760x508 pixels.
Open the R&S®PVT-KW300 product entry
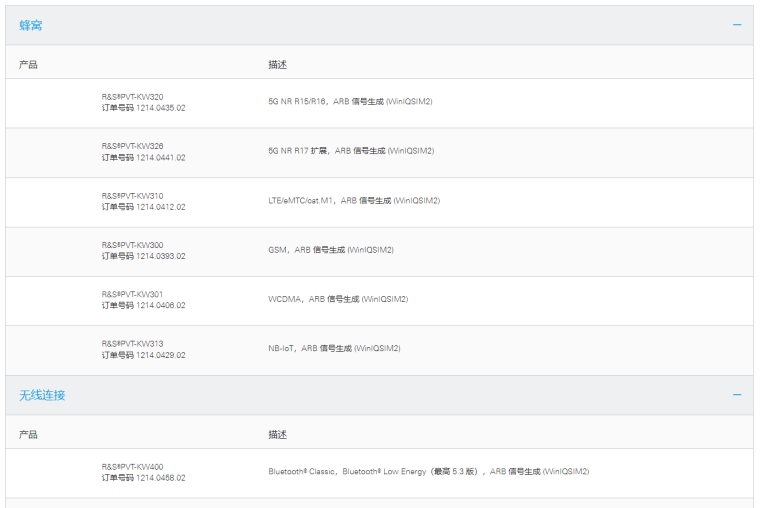(x=133, y=244)
